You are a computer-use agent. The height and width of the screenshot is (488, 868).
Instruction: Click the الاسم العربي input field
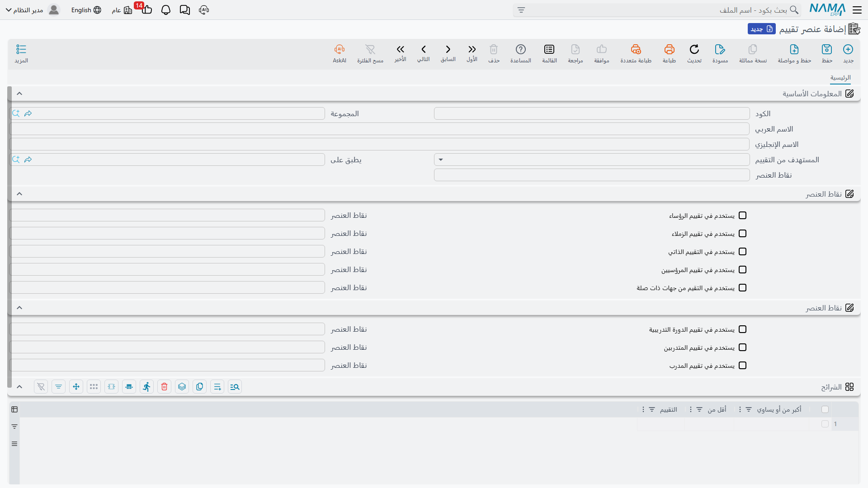[x=379, y=129]
